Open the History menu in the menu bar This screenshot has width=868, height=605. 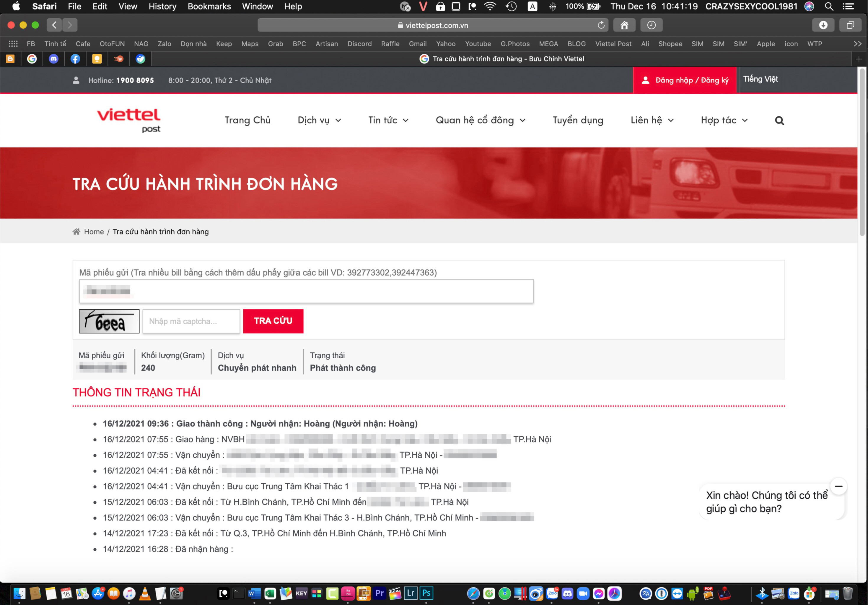[x=162, y=6]
